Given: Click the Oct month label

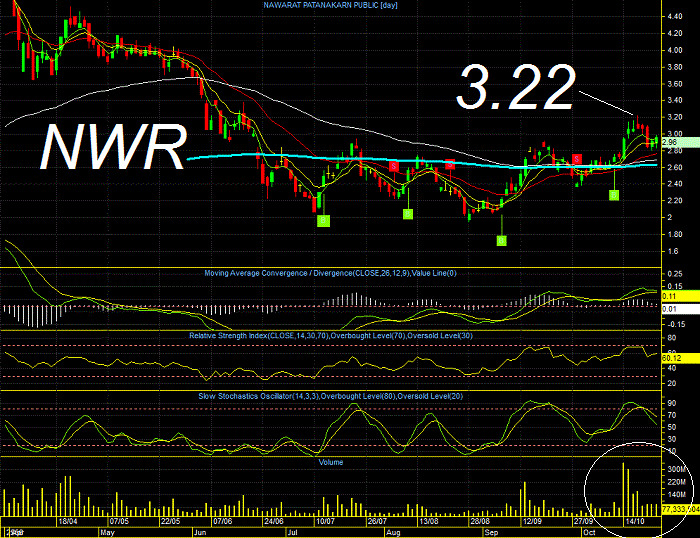Looking at the screenshot, I should pos(589,533).
